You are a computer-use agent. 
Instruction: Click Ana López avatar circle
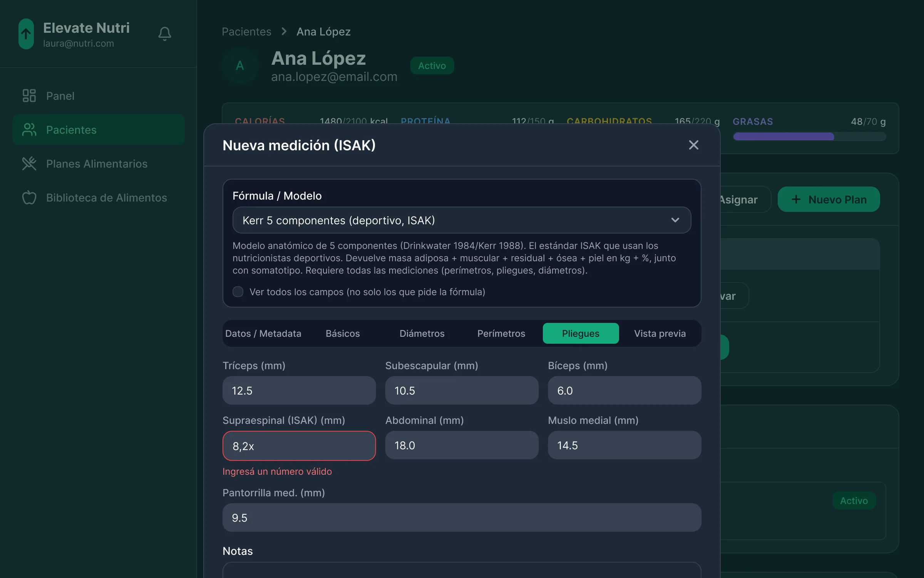coord(240,66)
